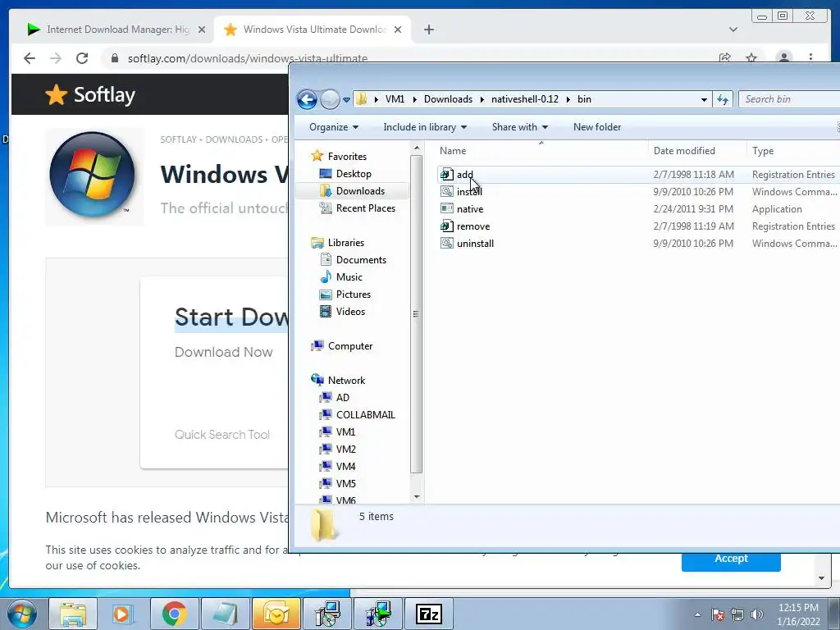
Task: Open 7-Zip from the taskbar
Action: (x=428, y=614)
